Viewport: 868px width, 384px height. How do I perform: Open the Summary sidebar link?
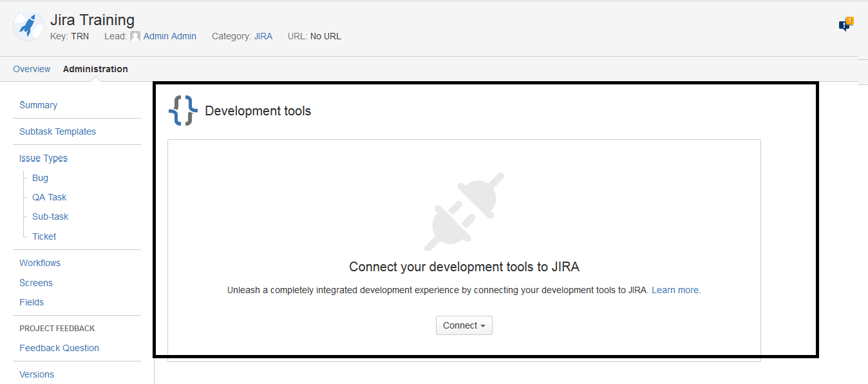38,105
